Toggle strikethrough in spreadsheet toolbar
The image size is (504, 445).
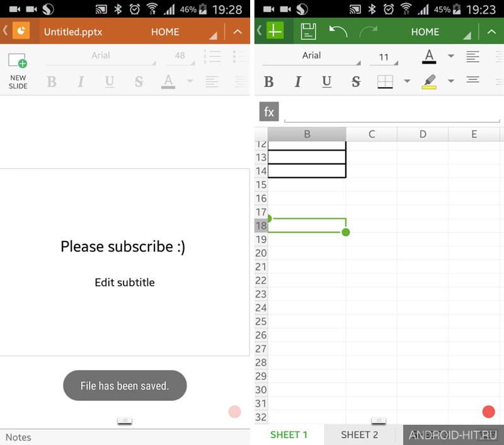click(356, 82)
